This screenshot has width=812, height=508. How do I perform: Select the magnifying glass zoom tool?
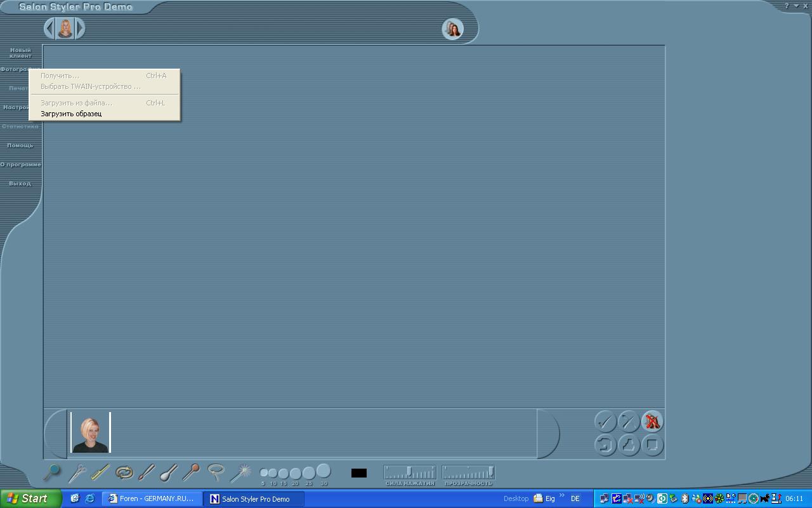click(x=52, y=472)
